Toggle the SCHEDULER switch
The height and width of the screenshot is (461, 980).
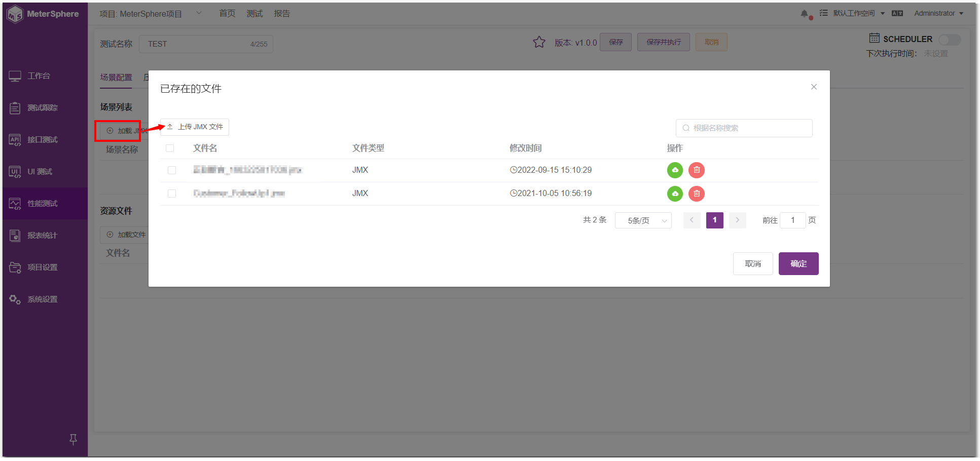click(950, 40)
